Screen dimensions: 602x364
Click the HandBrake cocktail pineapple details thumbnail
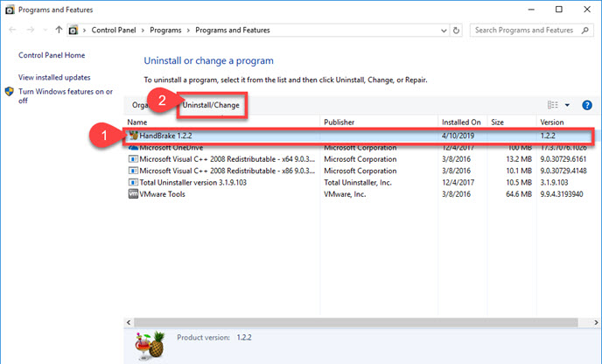coord(150,346)
